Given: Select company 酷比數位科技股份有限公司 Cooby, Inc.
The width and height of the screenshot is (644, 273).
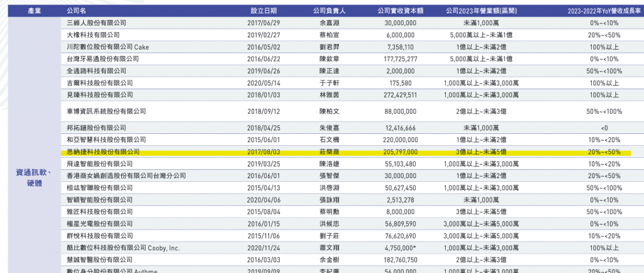Looking at the screenshot, I should [x=123, y=248].
